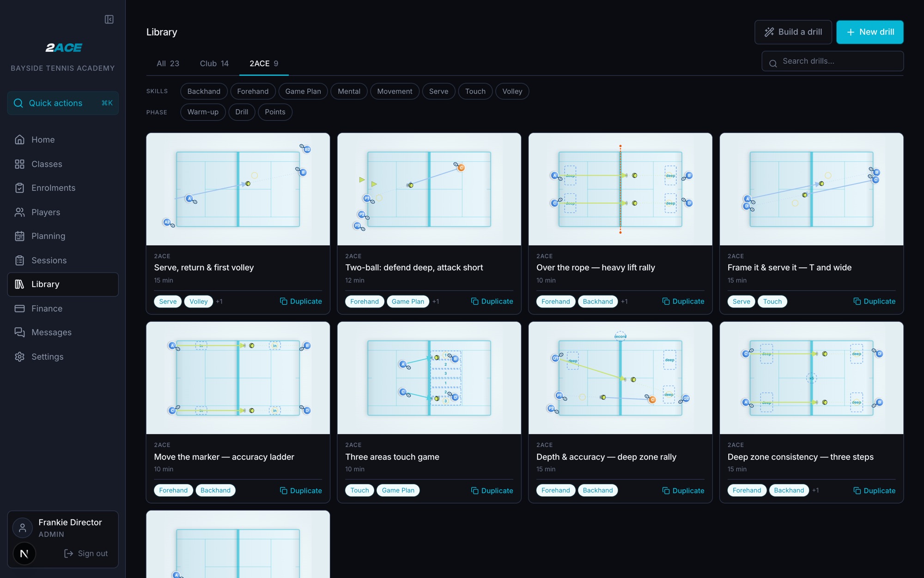Open Frame it & serve it diagram
924x578 pixels.
811,189
